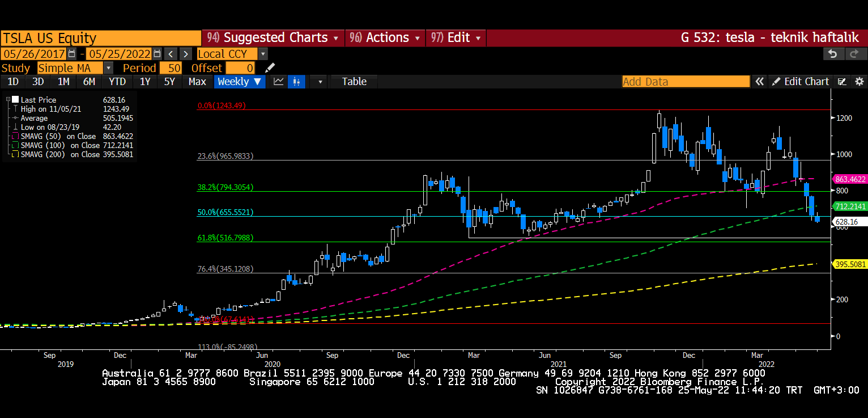Switch to line chart type icon
868x418 pixels.
click(x=279, y=82)
